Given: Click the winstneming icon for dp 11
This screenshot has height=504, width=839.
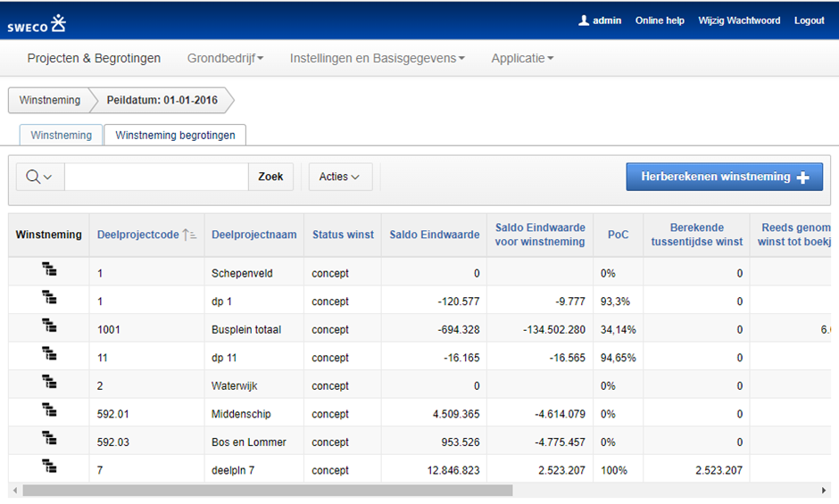Looking at the screenshot, I should coord(49,355).
